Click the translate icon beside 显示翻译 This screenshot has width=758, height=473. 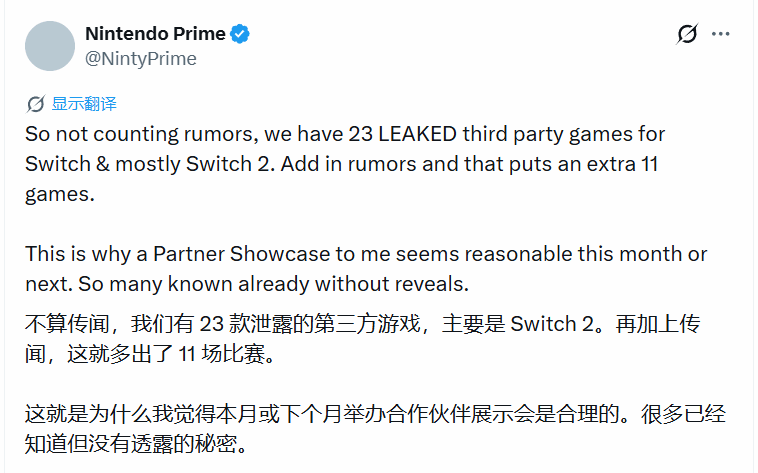(x=36, y=103)
